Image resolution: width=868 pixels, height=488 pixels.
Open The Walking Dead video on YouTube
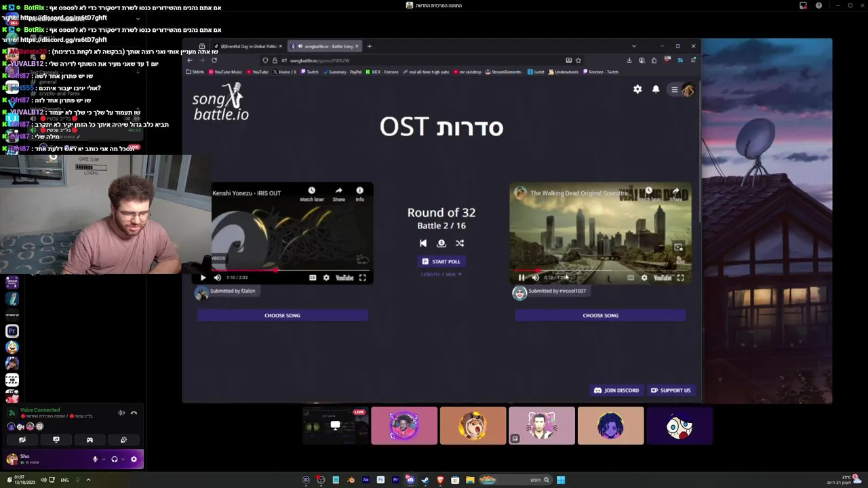coord(663,278)
